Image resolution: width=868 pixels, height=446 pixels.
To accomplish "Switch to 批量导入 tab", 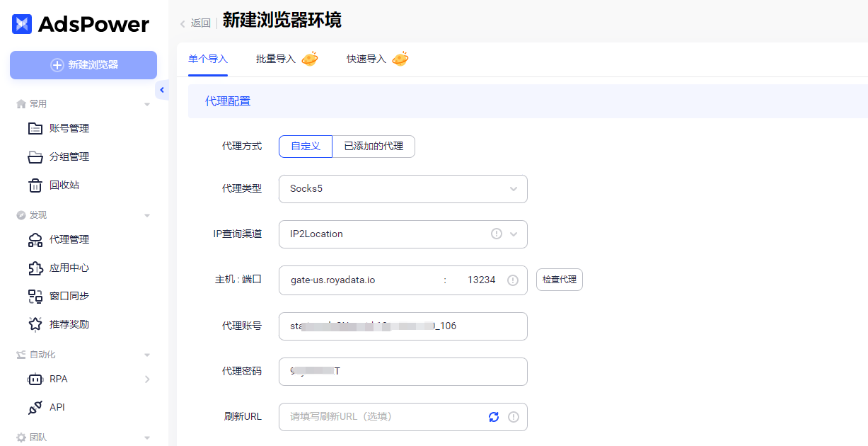I will tap(276, 59).
